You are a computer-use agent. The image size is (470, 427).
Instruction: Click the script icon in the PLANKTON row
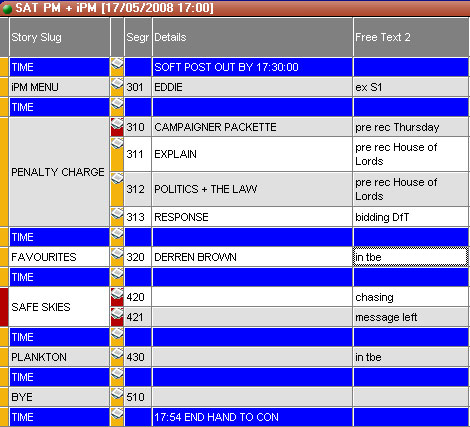(117, 357)
